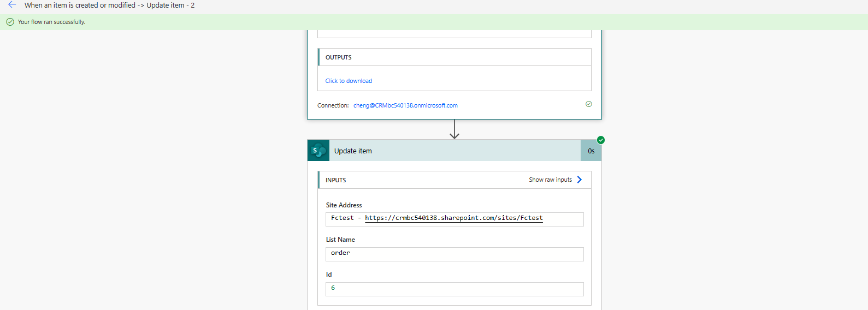
Task: Select the Id field containing 6
Action: coord(454,289)
